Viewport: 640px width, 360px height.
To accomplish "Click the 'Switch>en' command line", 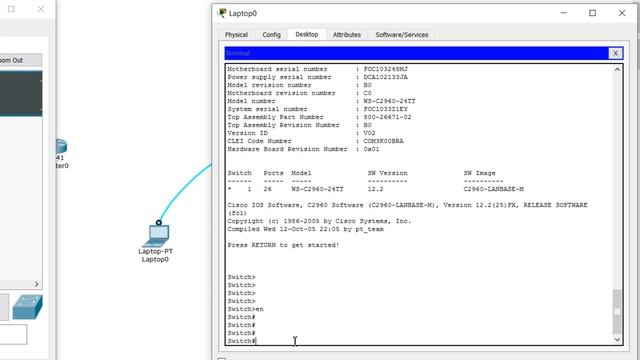I will click(x=245, y=309).
